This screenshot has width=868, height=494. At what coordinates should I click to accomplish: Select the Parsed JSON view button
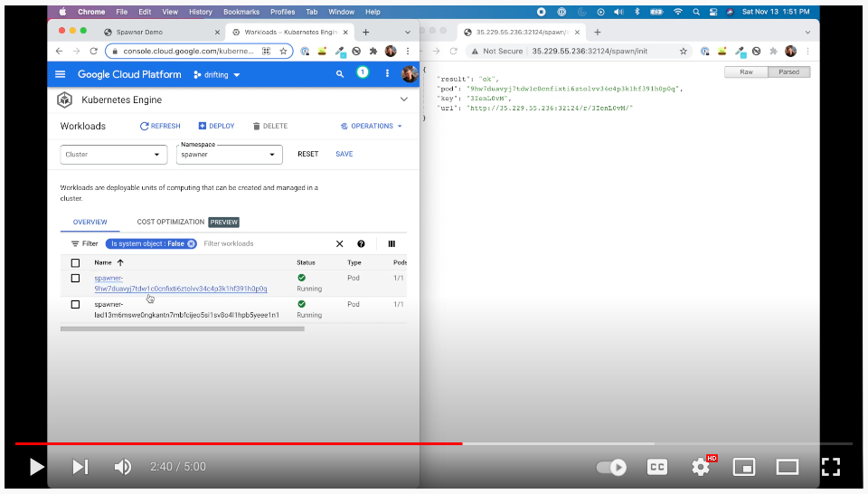tap(788, 72)
